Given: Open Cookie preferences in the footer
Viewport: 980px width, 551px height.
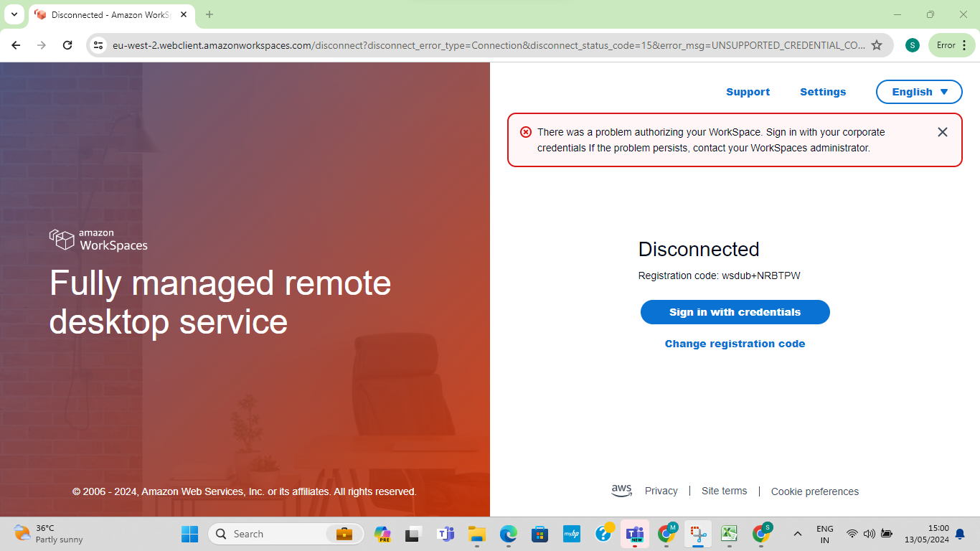Looking at the screenshot, I should tap(815, 491).
